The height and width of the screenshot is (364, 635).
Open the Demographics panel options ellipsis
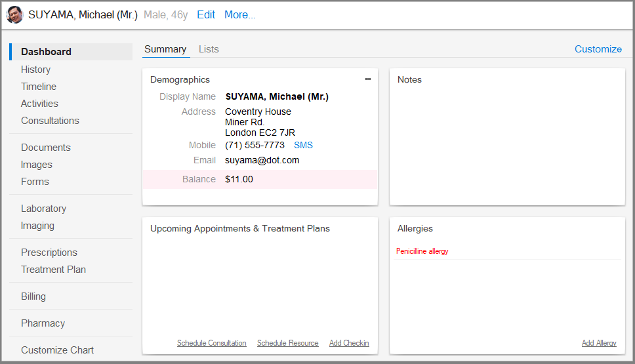click(368, 79)
